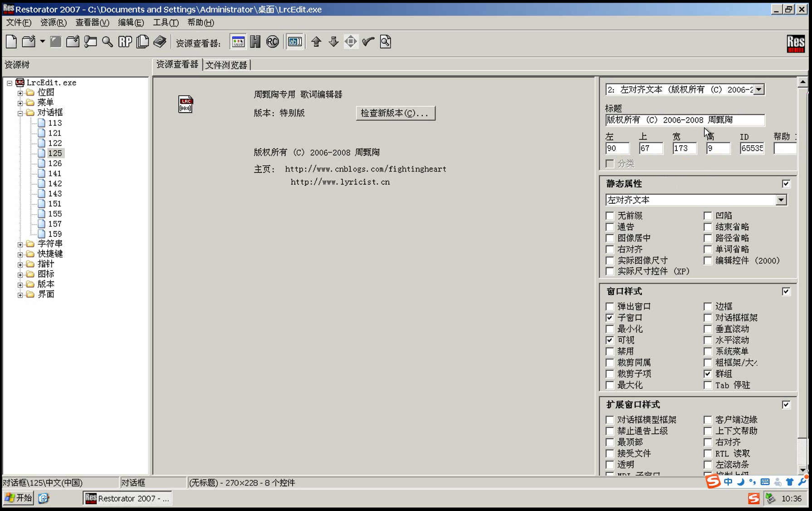812x511 pixels.
Task: Collapse the LrcEdit.exe root node
Action: pos(10,83)
